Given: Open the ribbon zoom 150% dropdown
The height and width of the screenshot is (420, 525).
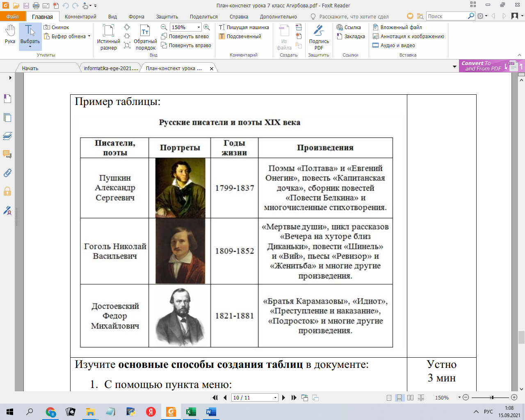Looking at the screenshot, I should 199,27.
